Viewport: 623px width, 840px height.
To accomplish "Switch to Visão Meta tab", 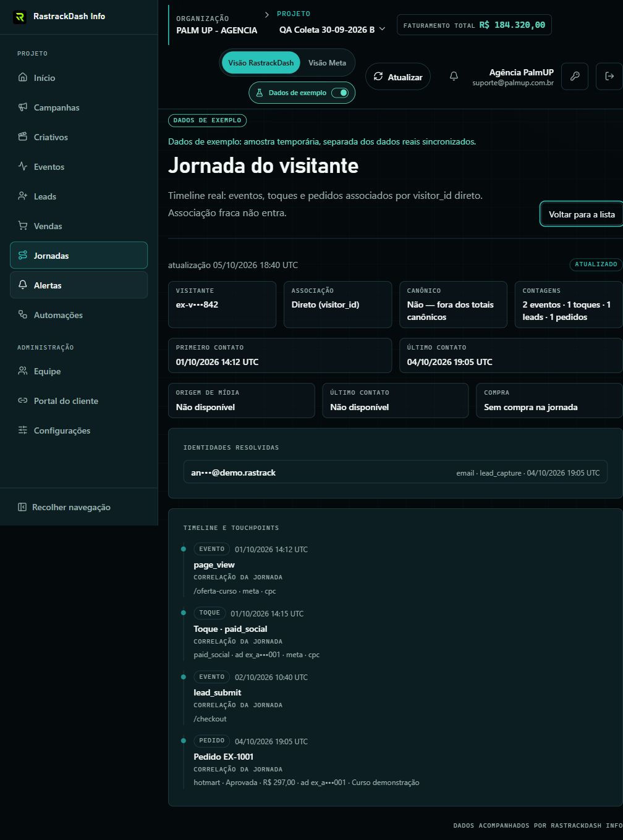I will (327, 63).
